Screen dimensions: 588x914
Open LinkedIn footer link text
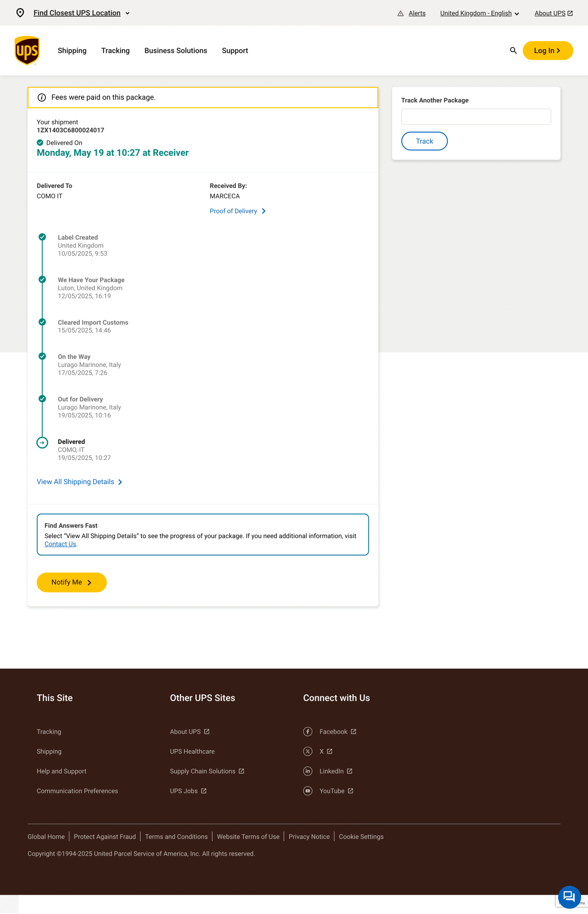[x=331, y=771]
